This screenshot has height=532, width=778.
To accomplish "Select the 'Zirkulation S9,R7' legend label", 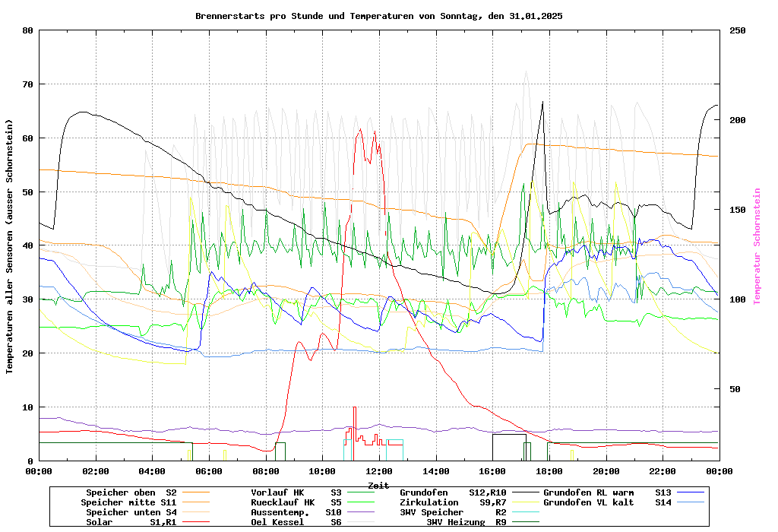I will pos(453,502).
